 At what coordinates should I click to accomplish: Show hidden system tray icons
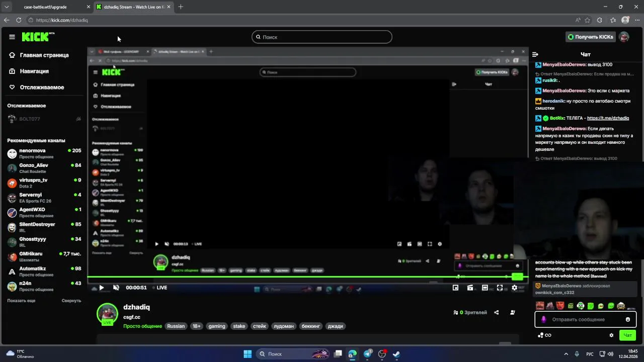[566, 354]
